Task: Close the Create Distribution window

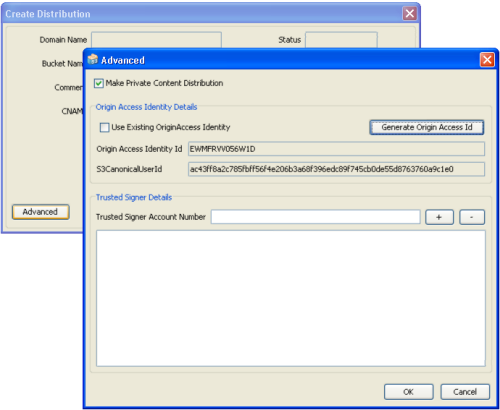Action: coord(410,14)
